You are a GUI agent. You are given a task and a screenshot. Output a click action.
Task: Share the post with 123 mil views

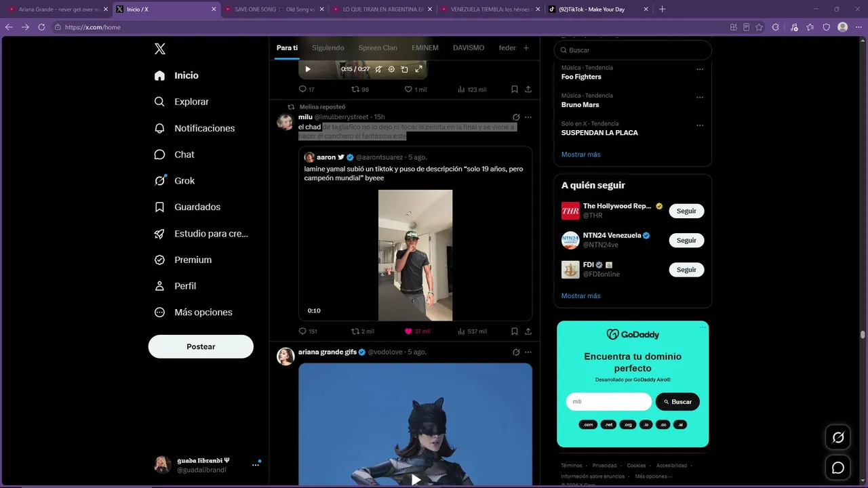(528, 89)
